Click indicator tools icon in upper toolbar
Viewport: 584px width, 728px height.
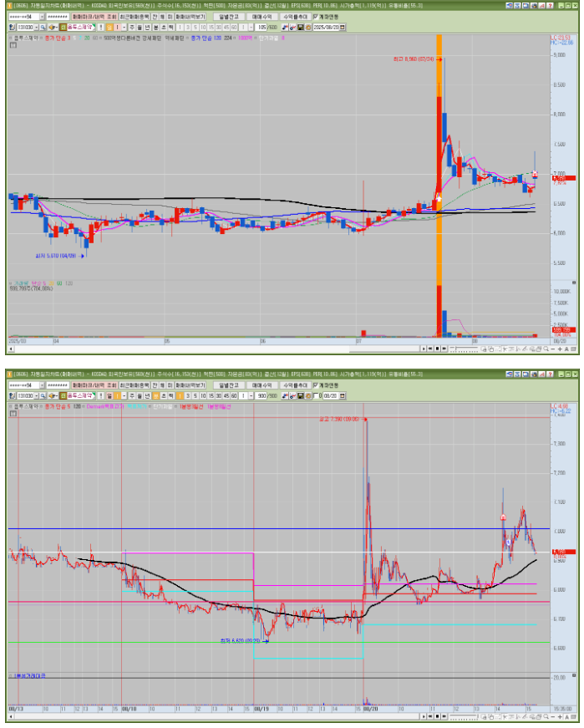[x=284, y=27]
